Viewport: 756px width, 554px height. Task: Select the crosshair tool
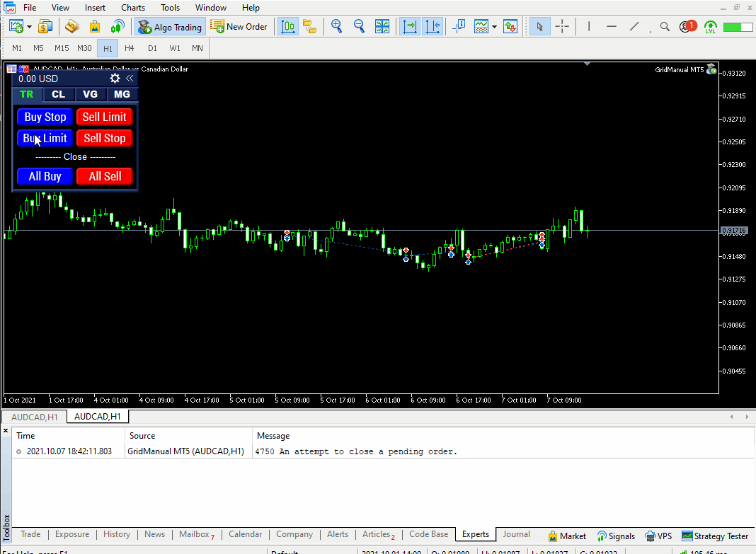[562, 26]
